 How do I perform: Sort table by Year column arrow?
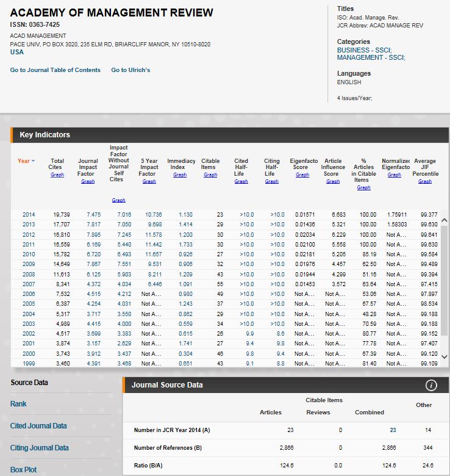click(33, 161)
